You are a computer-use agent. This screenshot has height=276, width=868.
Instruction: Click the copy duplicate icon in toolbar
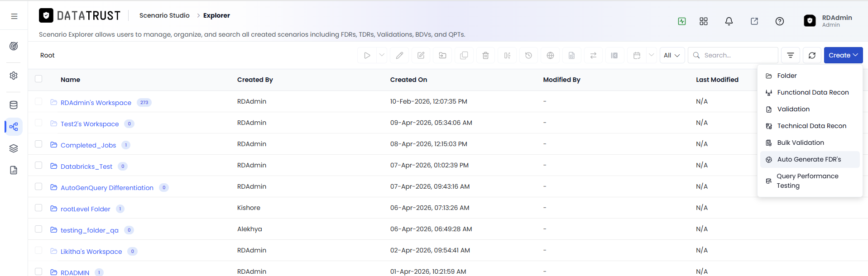[464, 55]
